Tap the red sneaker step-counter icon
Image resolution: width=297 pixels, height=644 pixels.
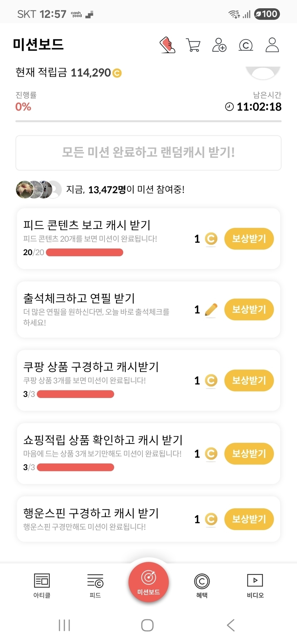pyautogui.click(x=167, y=45)
